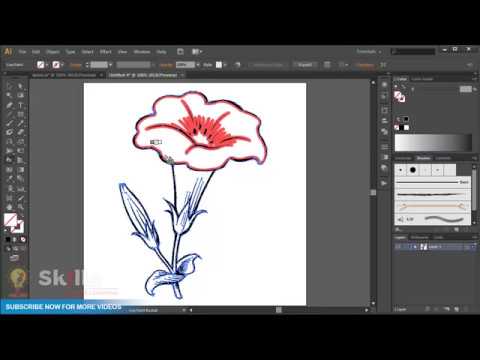Select the Paintbrush tool

(9, 123)
